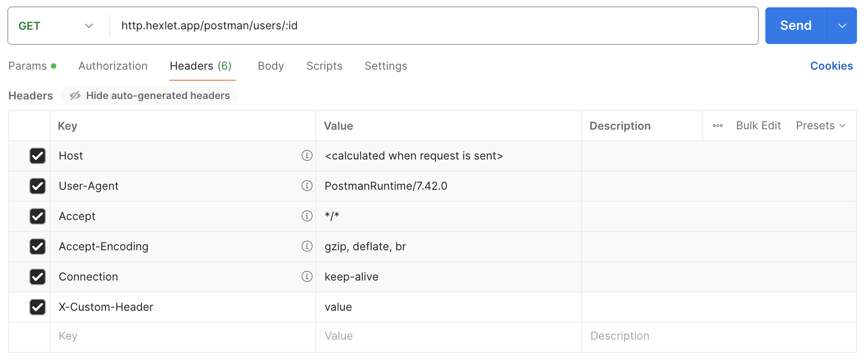Viewport: 868px width, 363px height.
Task: Open the GET method dropdown
Action: tap(56, 26)
